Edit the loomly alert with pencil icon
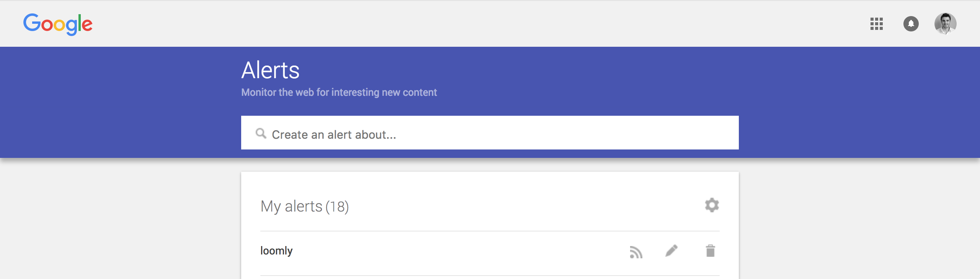Image resolution: width=980 pixels, height=279 pixels. (x=671, y=251)
